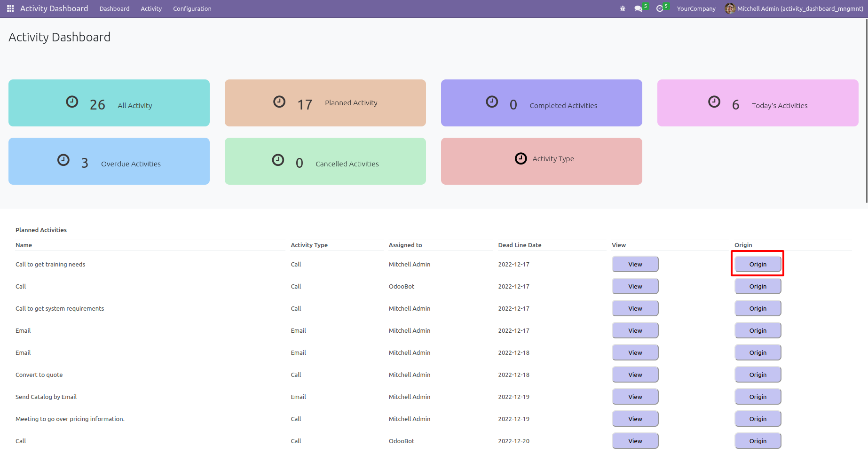The image size is (868, 454).
Task: Click Origin for OdooBot Call due 2022-12-17
Action: (x=758, y=286)
